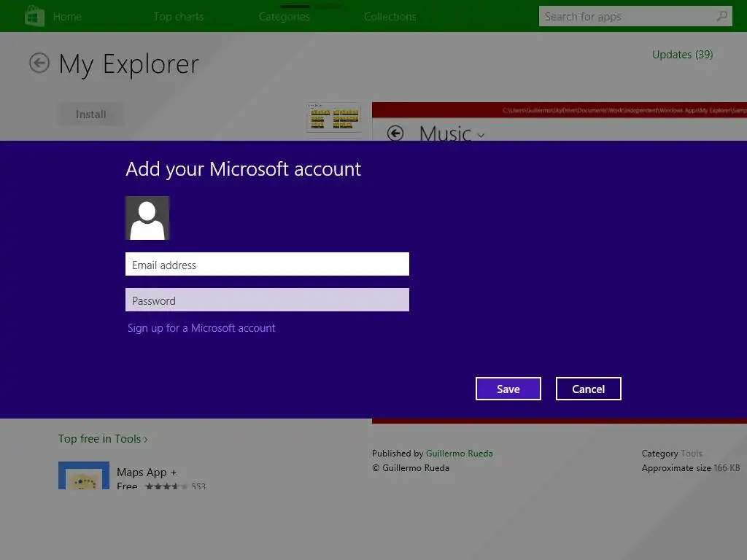
Task: Open Collections menu item
Action: pos(390,17)
